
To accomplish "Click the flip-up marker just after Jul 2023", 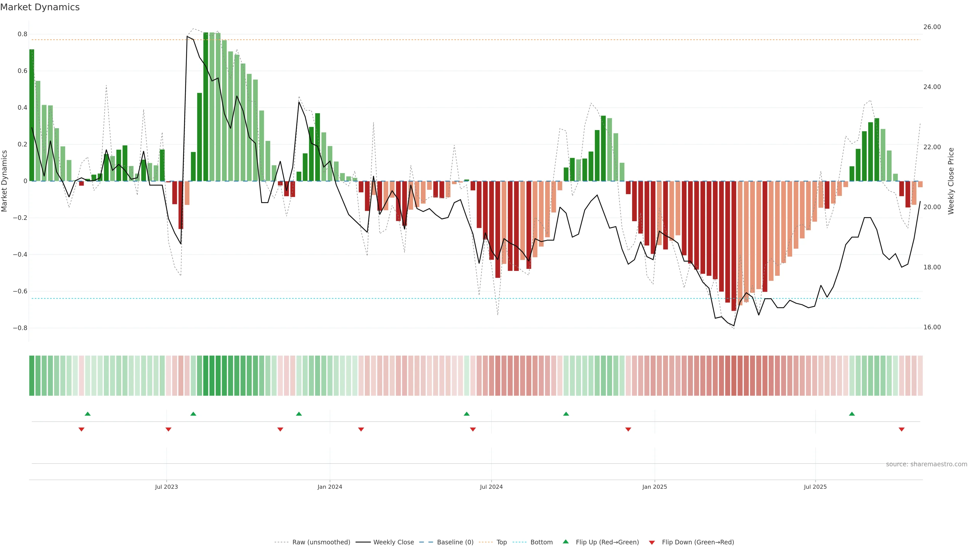I will [x=193, y=414].
